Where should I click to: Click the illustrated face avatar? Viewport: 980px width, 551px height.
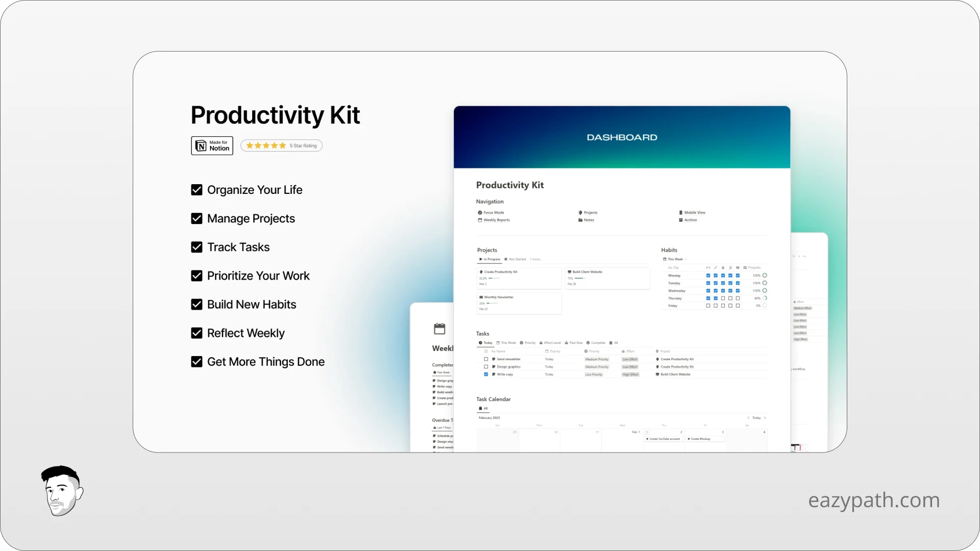[x=62, y=491]
